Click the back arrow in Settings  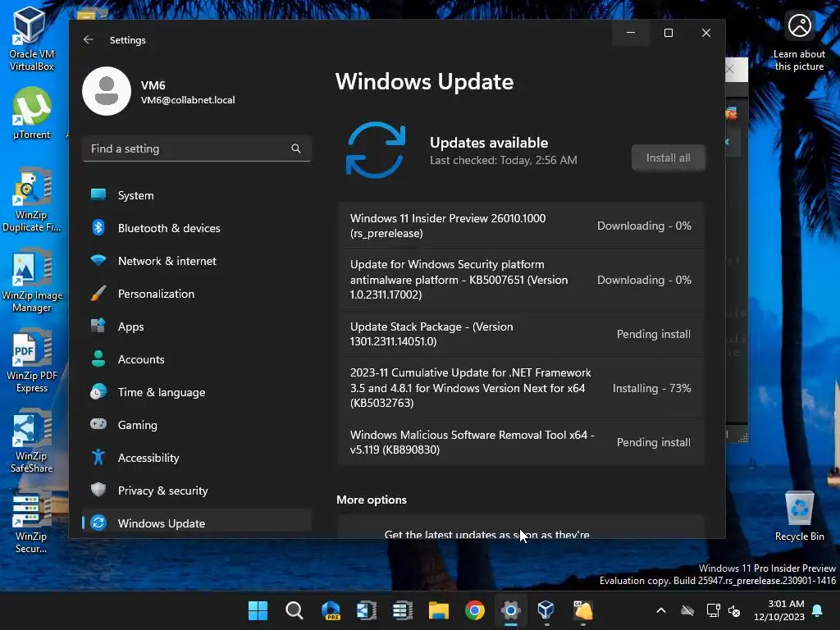point(89,39)
